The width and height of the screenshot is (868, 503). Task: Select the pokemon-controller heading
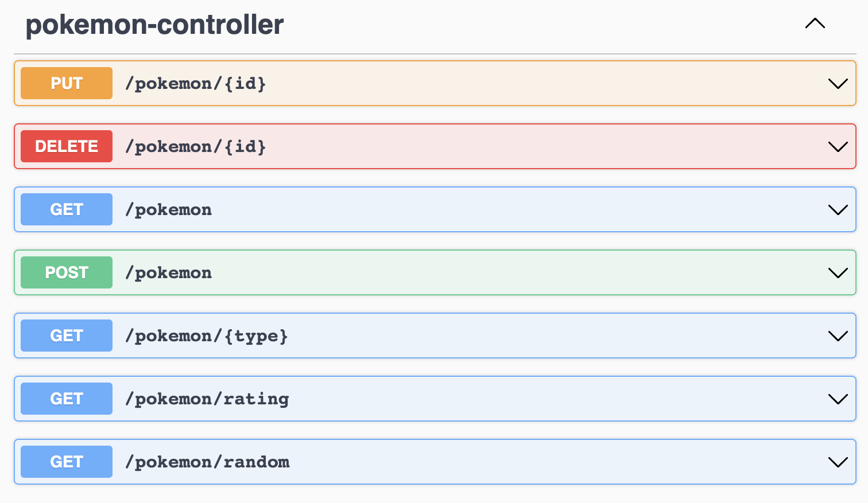154,25
